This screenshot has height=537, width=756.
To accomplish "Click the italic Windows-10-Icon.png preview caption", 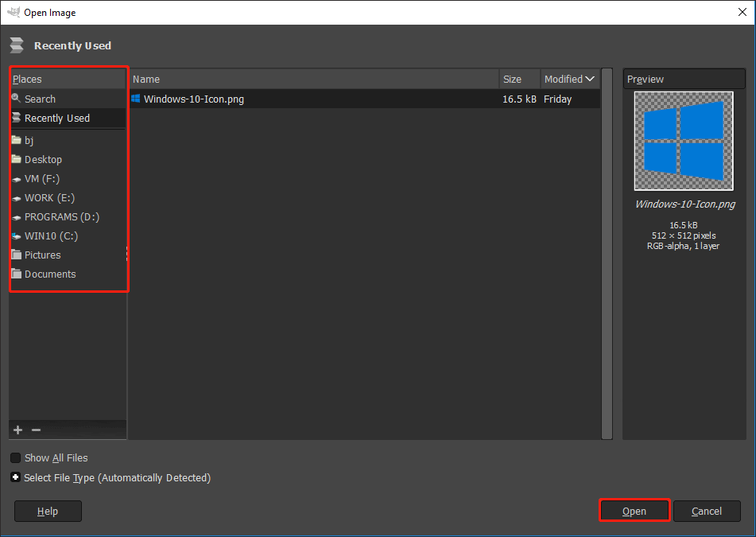I will coord(685,204).
